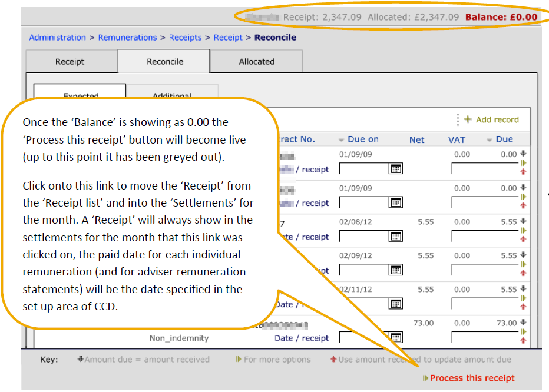Click the red up arrow in the 02/09/12 row
Image resolution: width=549 pixels, height=392 pixels.
coord(524,273)
